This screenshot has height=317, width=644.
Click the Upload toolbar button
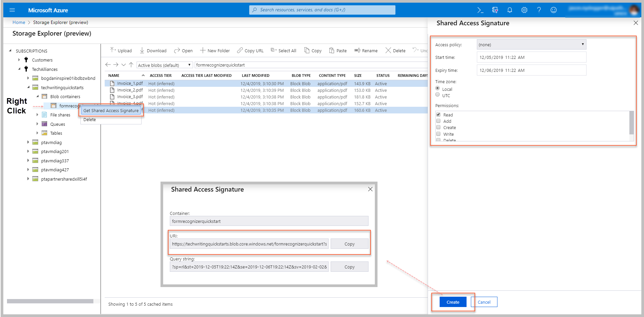tap(121, 51)
